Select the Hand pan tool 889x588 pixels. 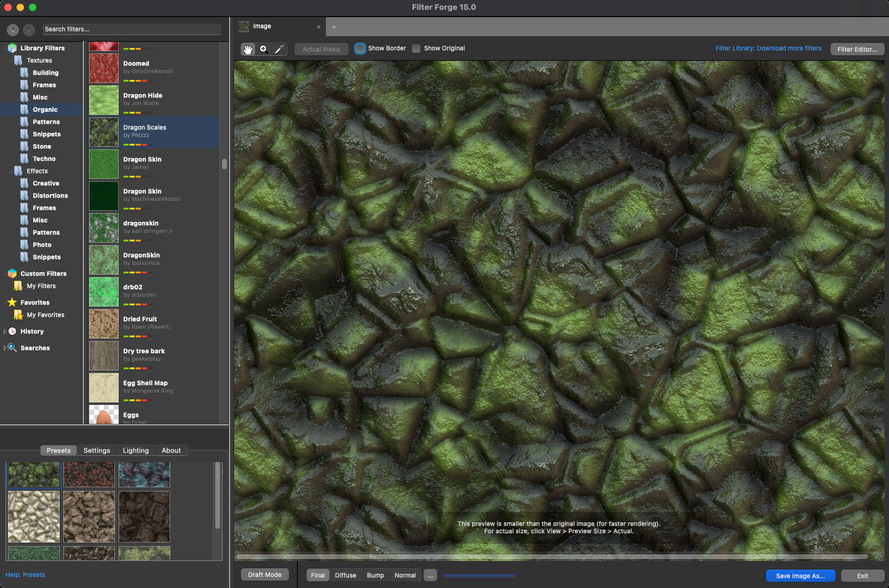click(248, 49)
